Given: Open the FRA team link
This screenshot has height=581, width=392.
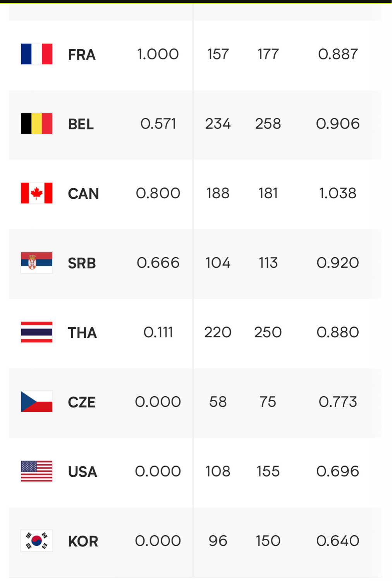Looking at the screenshot, I should coord(82,55).
